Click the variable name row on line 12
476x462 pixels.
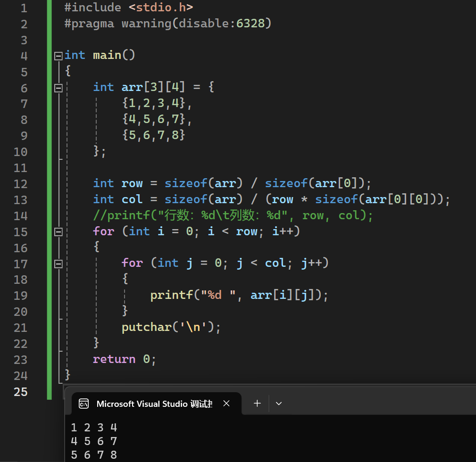pos(132,183)
